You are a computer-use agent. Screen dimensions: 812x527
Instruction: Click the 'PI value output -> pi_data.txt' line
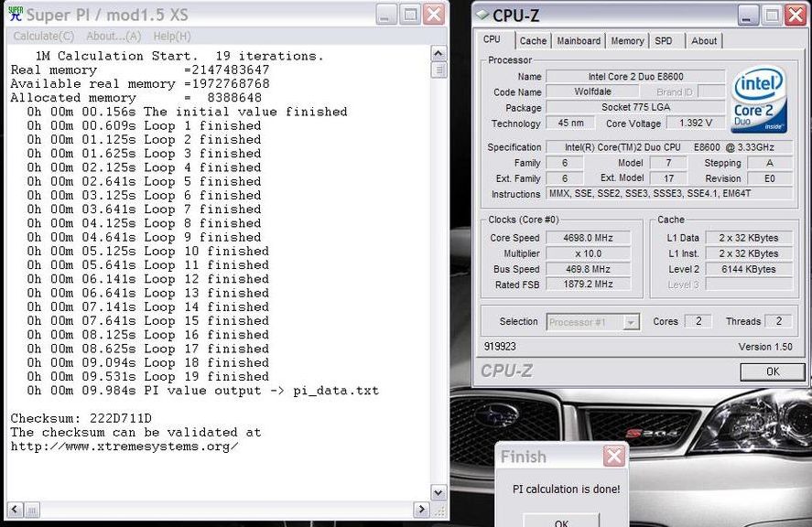[203, 391]
